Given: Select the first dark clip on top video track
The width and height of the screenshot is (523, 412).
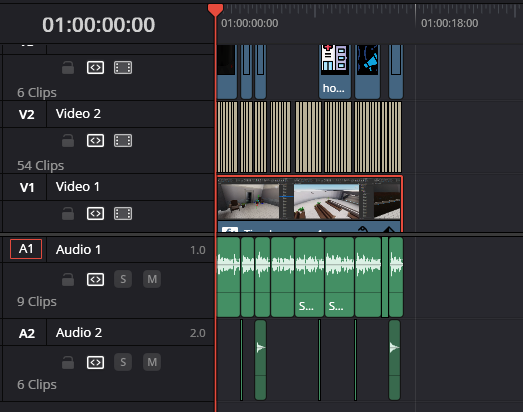Looking at the screenshot, I should (227, 72).
